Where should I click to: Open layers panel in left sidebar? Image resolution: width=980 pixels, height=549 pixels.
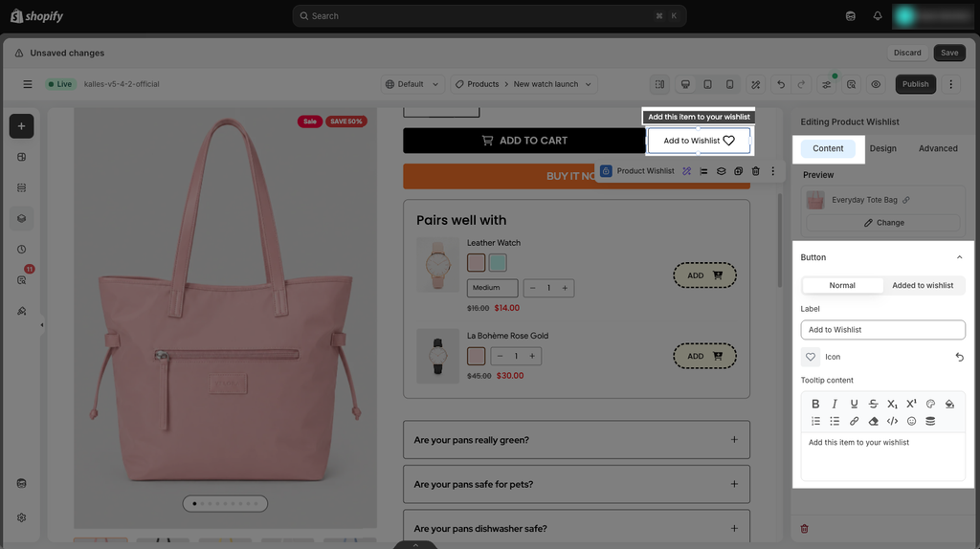pyautogui.click(x=21, y=219)
